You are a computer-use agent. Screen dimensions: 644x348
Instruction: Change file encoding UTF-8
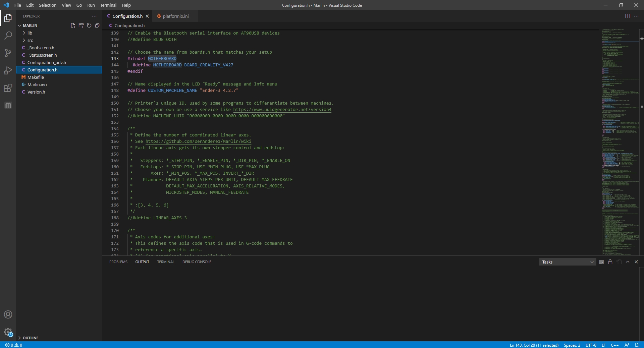(x=591, y=345)
